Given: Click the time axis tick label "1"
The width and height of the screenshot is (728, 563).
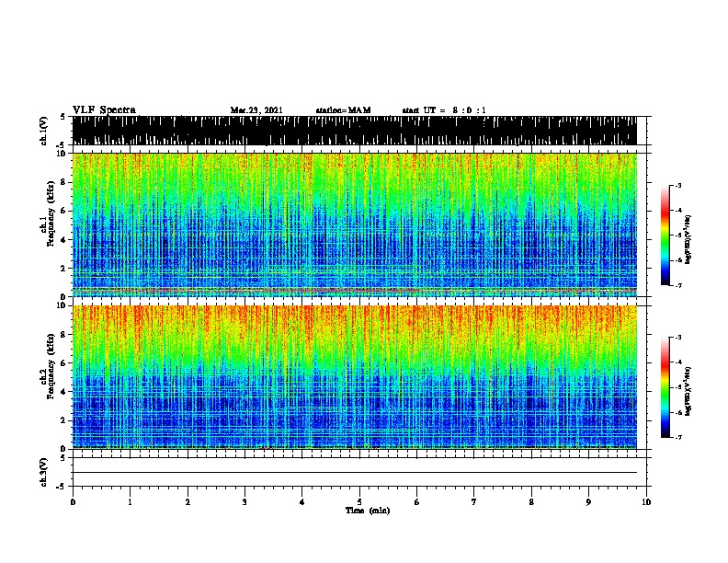Looking at the screenshot, I should [x=130, y=502].
